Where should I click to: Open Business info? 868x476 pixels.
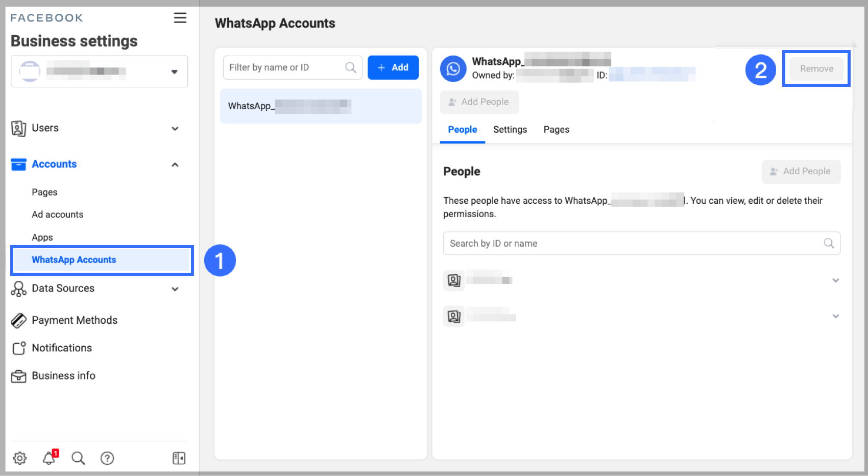pyautogui.click(x=63, y=376)
